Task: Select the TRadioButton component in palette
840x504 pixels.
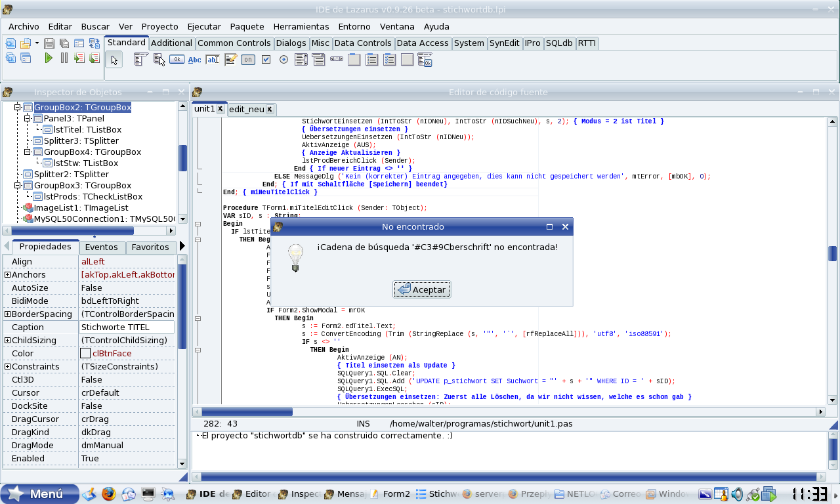Action: (x=283, y=60)
